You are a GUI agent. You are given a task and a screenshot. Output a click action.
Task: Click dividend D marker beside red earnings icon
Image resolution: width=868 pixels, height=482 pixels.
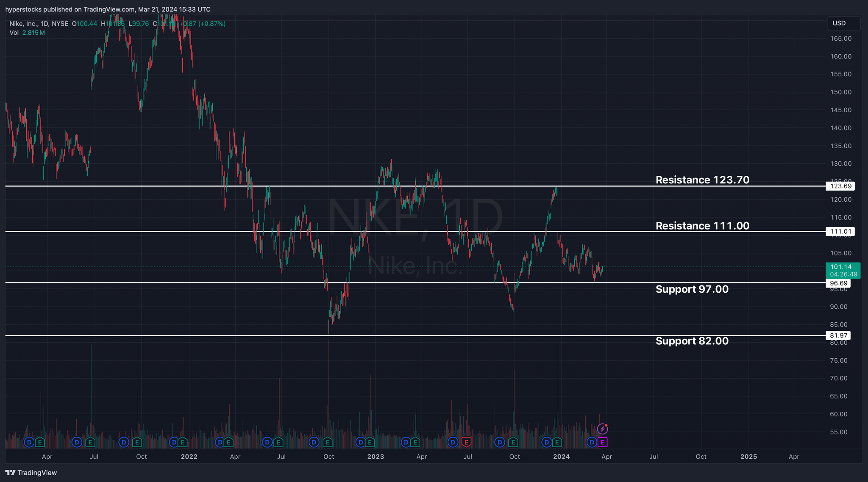(x=453, y=442)
